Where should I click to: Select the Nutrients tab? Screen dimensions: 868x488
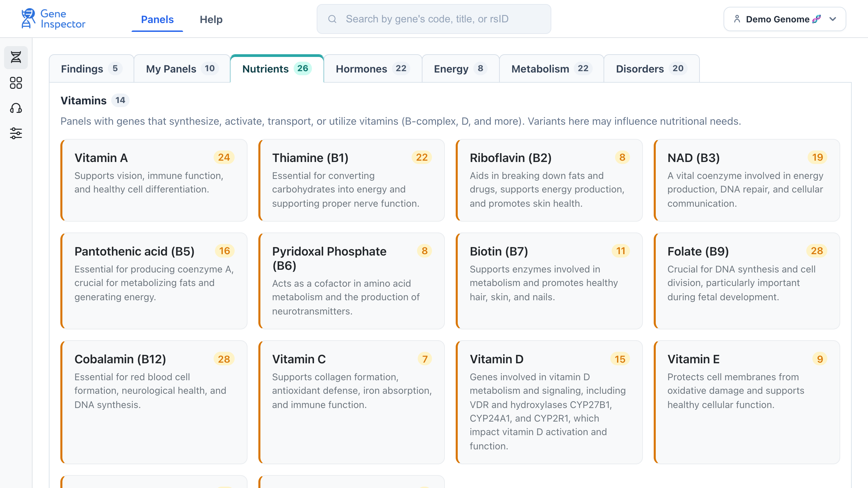tap(277, 69)
